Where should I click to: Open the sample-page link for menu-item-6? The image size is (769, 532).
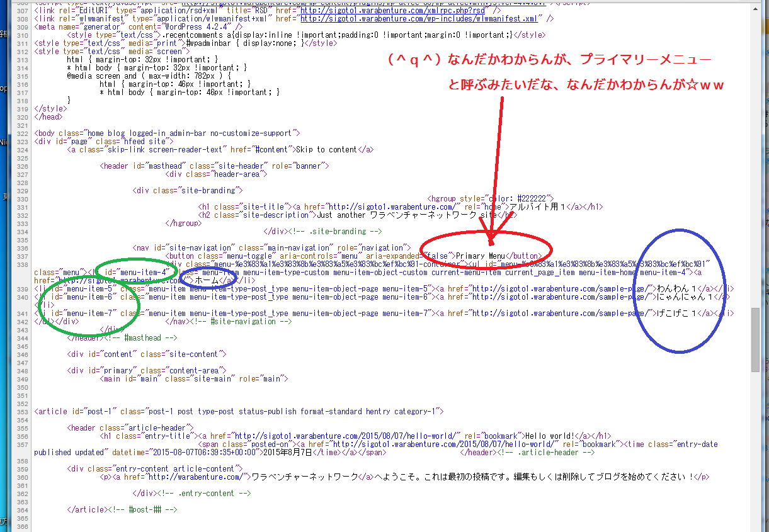(x=561, y=297)
